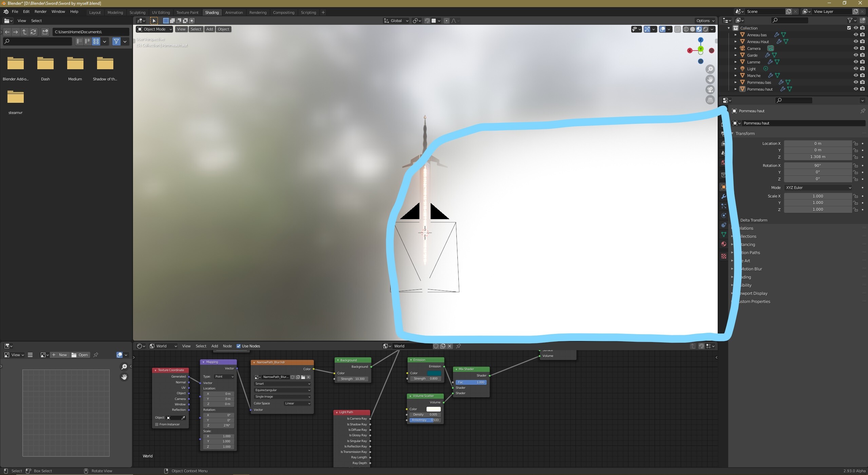Create new directory in file browser

tap(45, 32)
